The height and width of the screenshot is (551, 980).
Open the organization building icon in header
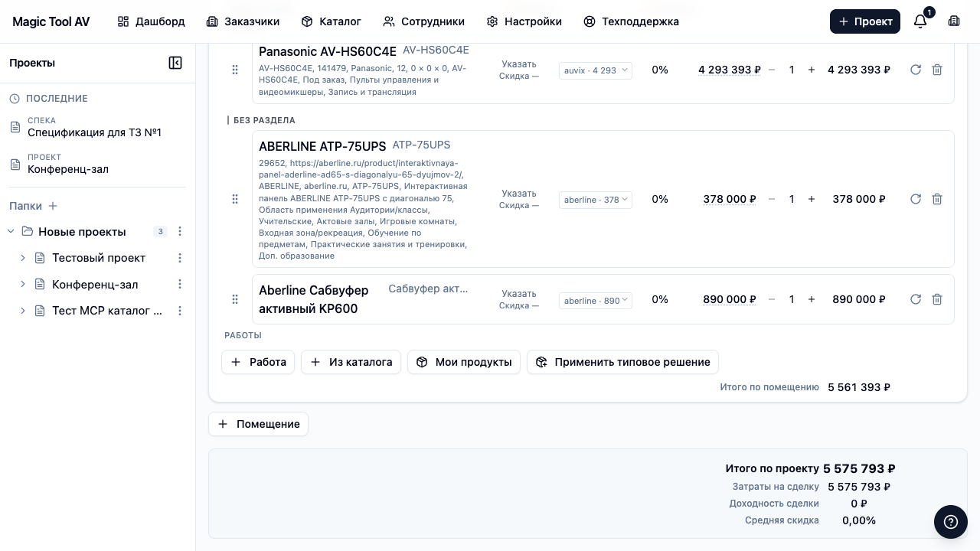(954, 21)
